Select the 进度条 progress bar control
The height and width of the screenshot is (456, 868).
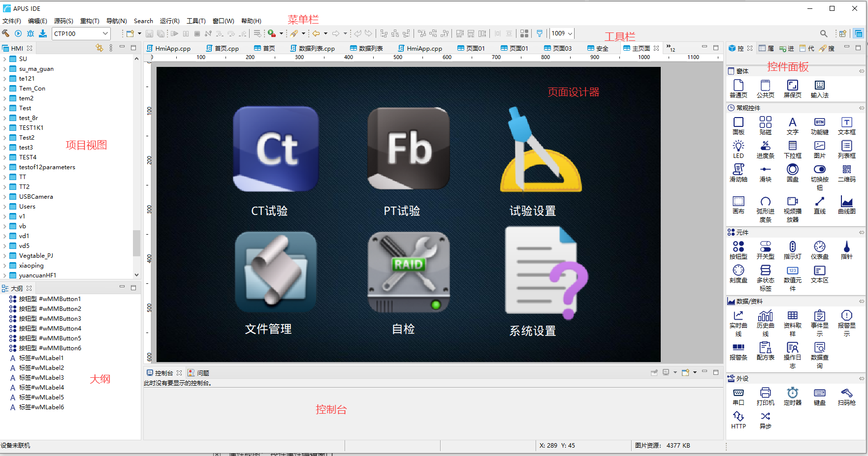coord(765,149)
